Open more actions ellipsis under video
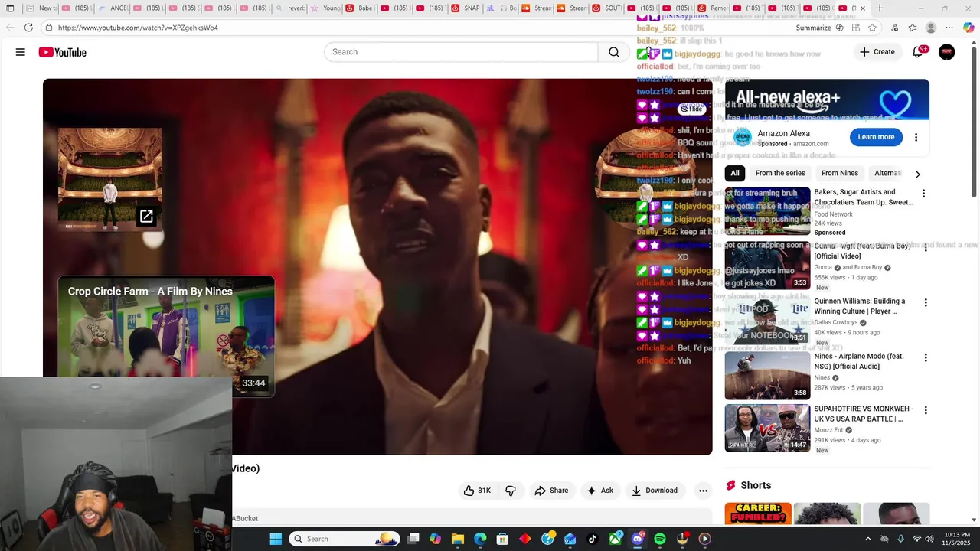 click(703, 491)
